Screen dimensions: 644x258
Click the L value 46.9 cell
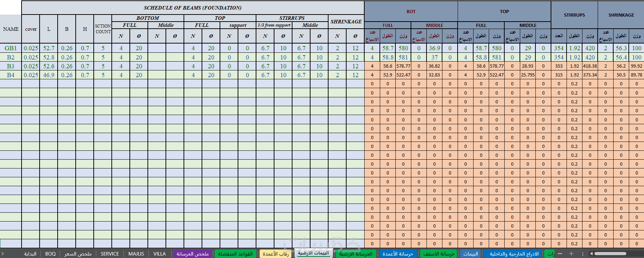click(49, 75)
